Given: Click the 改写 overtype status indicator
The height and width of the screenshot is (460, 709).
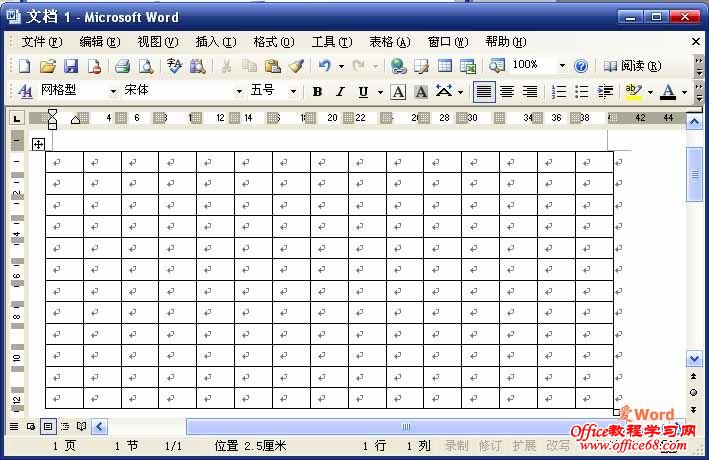Looking at the screenshot, I should coord(558,446).
